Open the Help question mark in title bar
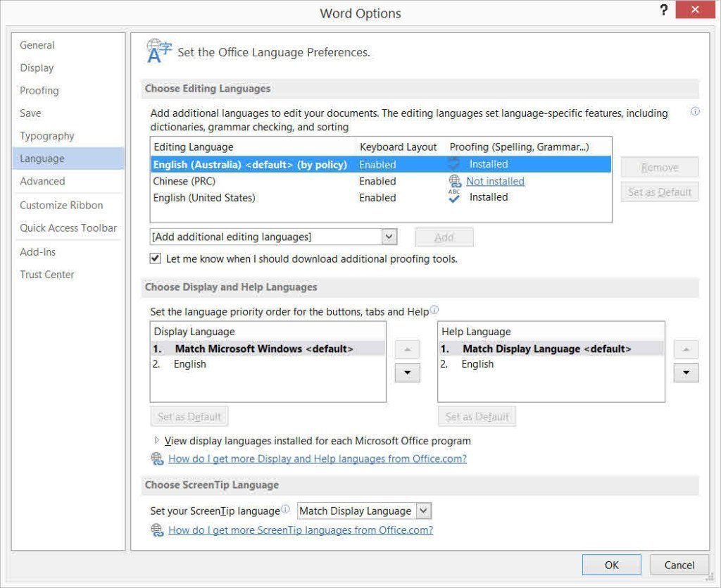 click(663, 10)
